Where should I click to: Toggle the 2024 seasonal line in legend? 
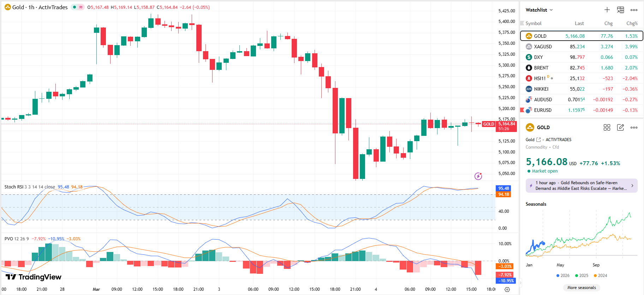coord(600,276)
